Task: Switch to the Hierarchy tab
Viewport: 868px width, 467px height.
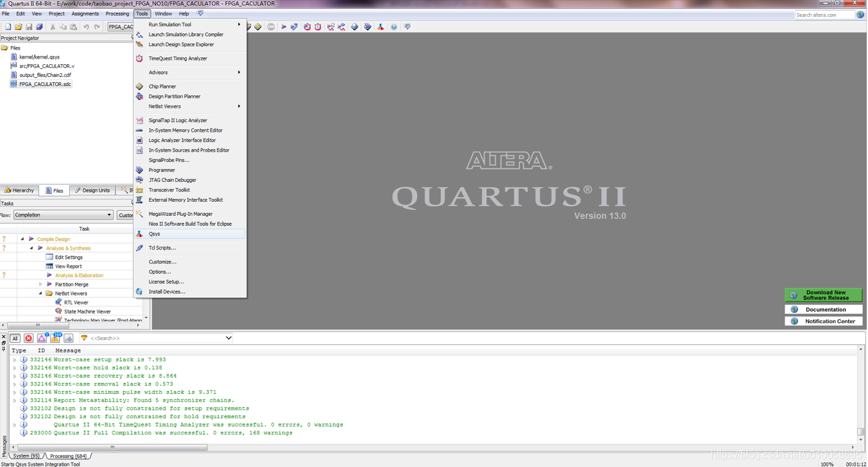Action: 19,191
